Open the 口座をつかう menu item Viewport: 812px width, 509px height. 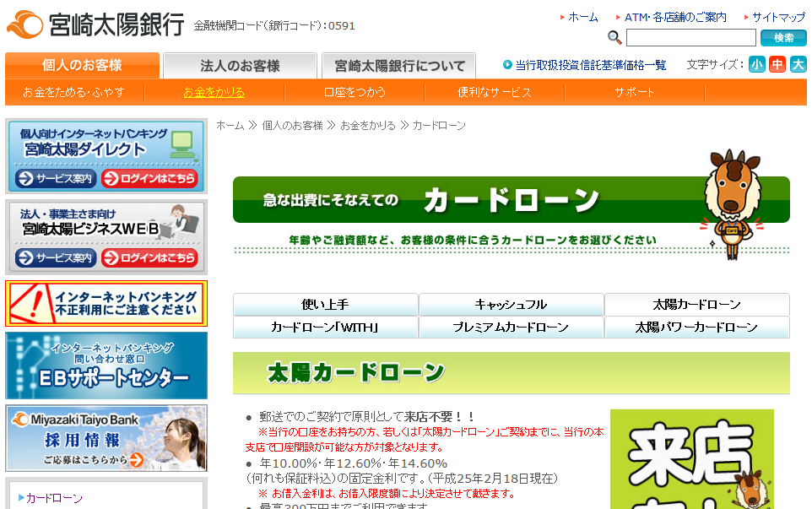coord(355,93)
